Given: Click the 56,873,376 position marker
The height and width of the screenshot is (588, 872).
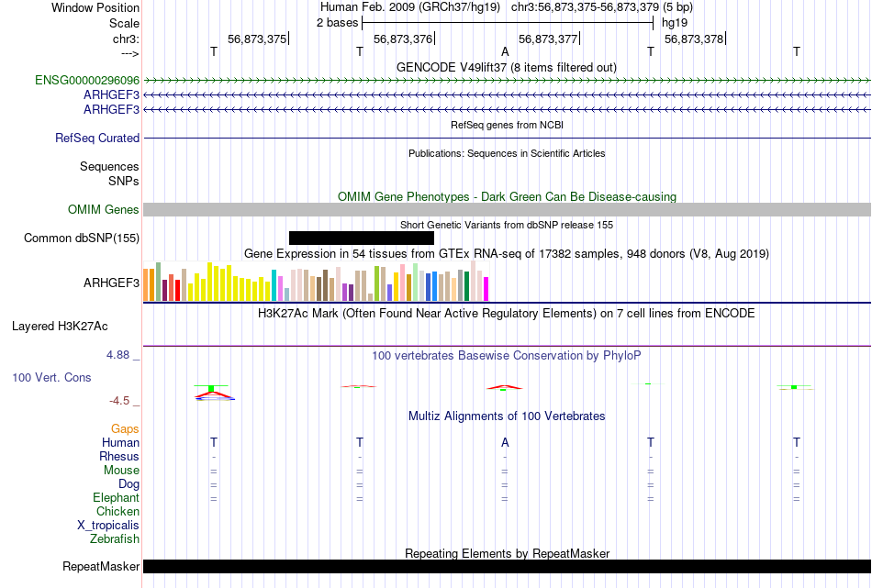Looking at the screenshot, I should coord(403,39).
